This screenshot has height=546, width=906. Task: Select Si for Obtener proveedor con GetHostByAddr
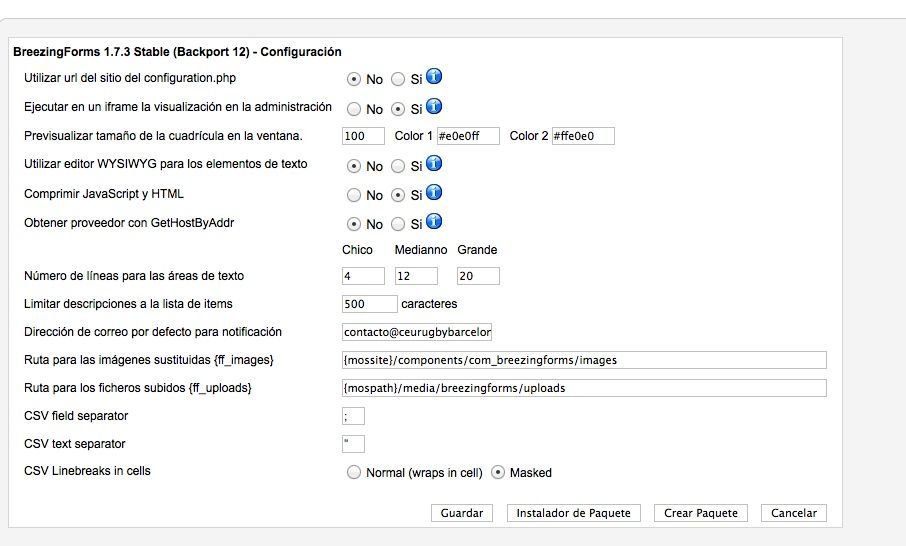(398, 224)
